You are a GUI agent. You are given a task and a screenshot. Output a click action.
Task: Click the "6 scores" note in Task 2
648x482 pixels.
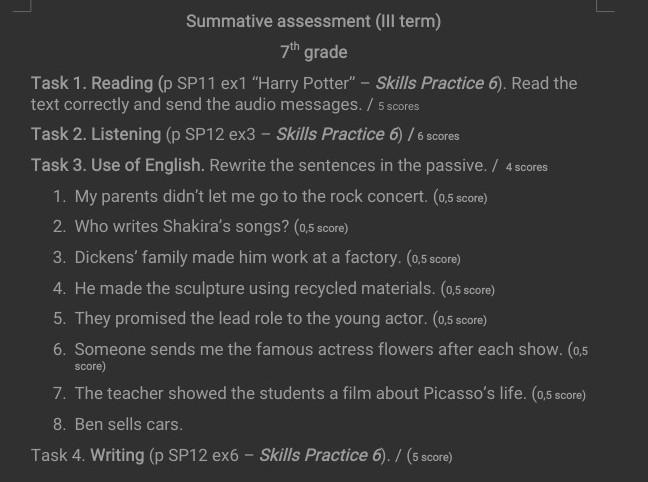pos(438,135)
